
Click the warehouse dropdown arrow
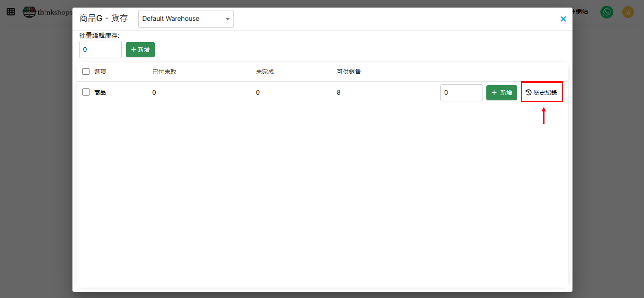point(228,19)
